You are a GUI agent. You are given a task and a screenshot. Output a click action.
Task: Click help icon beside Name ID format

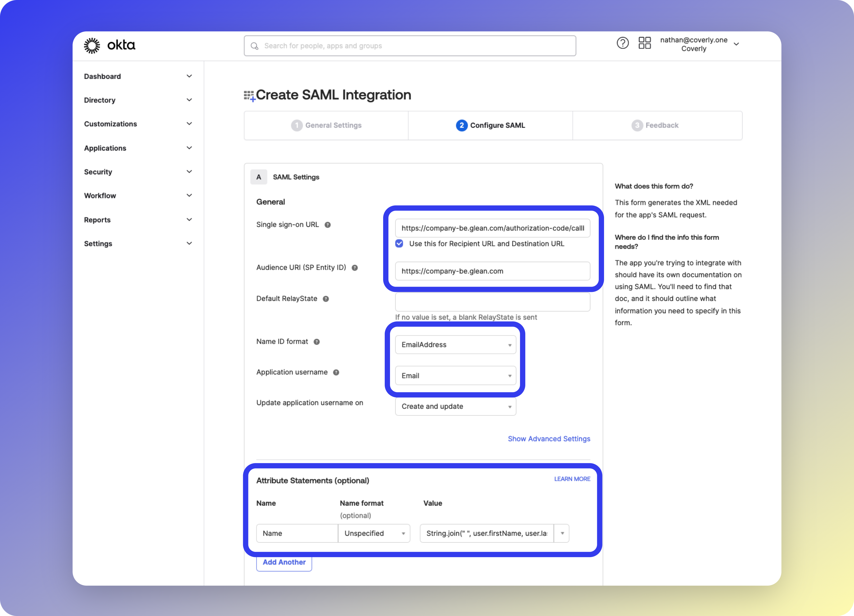click(317, 342)
